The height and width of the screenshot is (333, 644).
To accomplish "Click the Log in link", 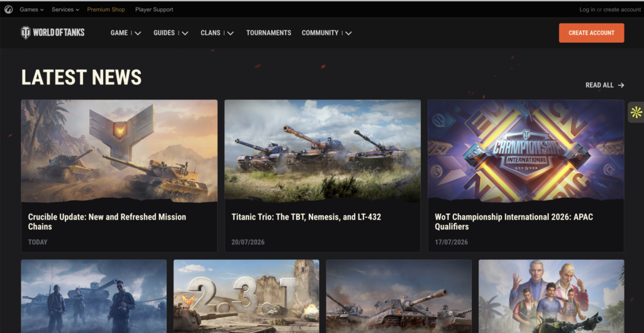I will click(x=587, y=9).
